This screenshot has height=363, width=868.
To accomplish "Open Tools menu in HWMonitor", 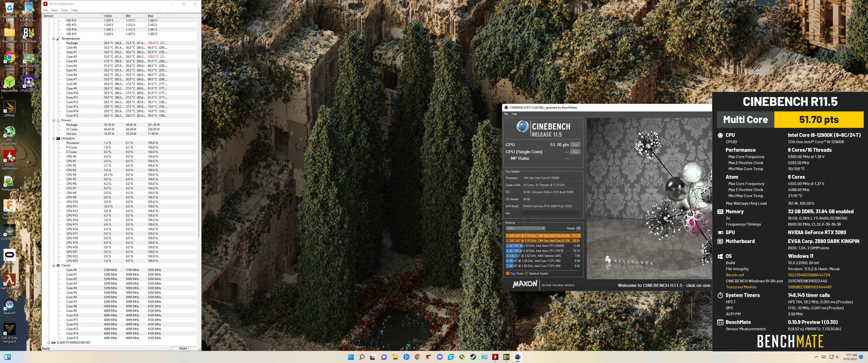I will click(64, 10).
